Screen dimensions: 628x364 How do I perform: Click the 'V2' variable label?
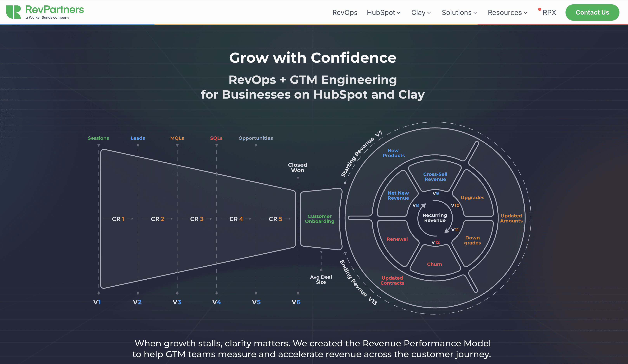point(137,302)
